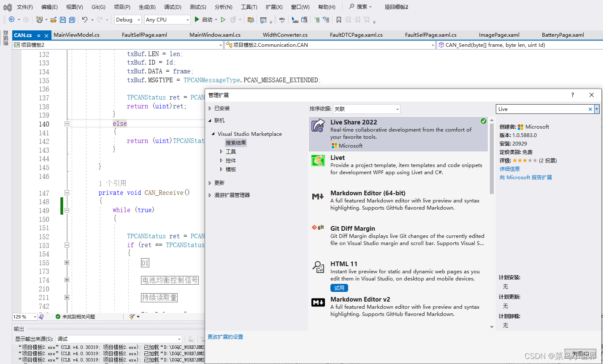Image resolution: width=603 pixels, height=364 pixels.
Task: Click the uncomment lines icon
Action: [326, 19]
